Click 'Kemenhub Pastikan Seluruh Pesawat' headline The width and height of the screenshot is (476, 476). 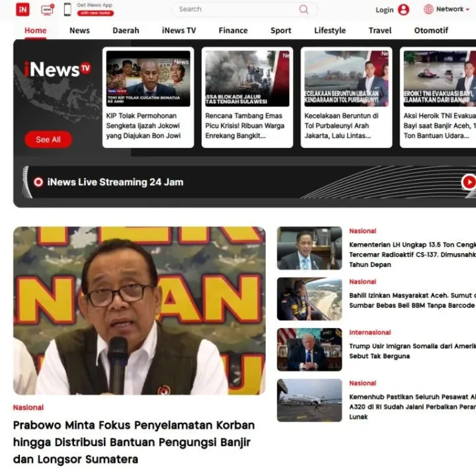click(413, 407)
